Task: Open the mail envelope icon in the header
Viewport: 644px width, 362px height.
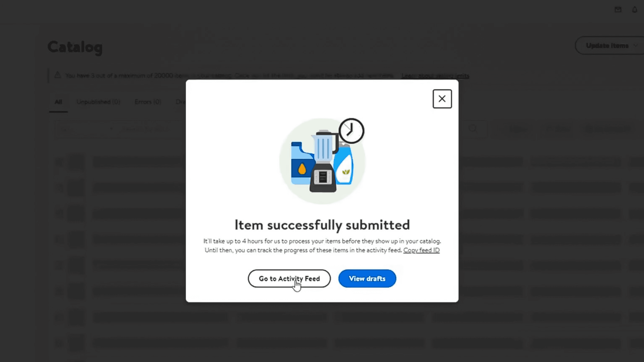Action: click(618, 10)
